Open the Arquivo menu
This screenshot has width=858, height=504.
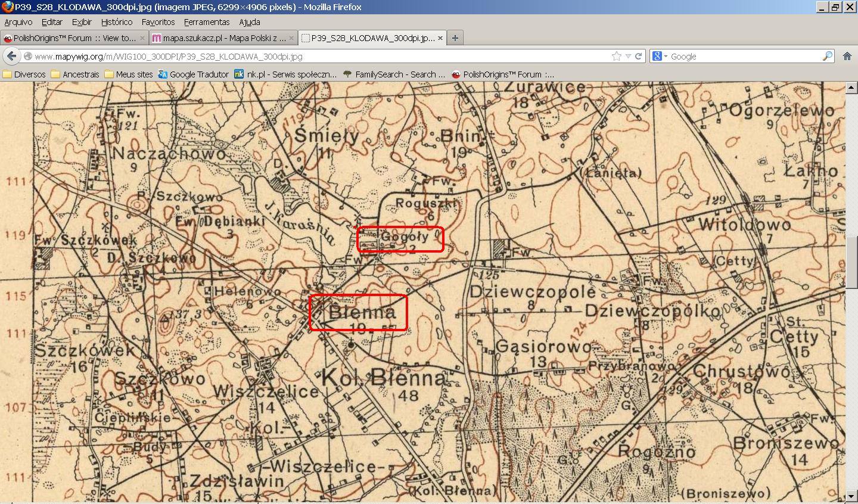coord(18,22)
